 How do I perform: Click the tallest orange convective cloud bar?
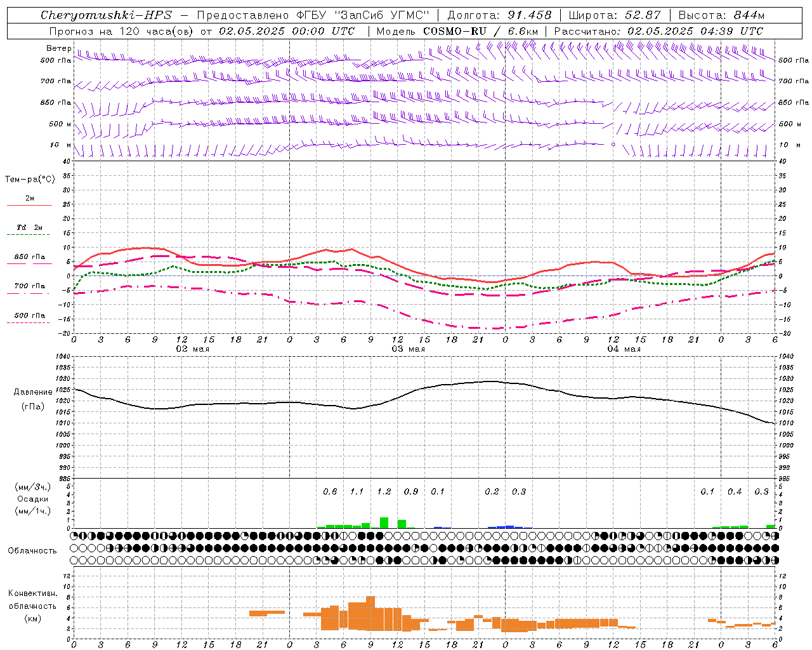[x=370, y=613]
